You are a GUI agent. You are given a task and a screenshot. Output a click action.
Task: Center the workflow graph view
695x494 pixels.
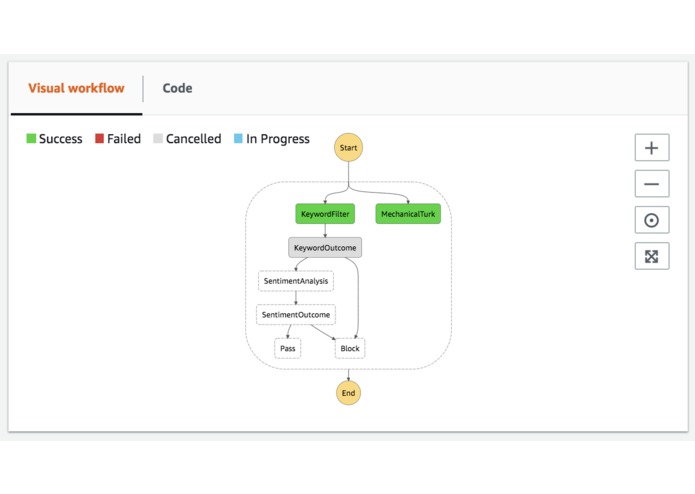(x=652, y=220)
